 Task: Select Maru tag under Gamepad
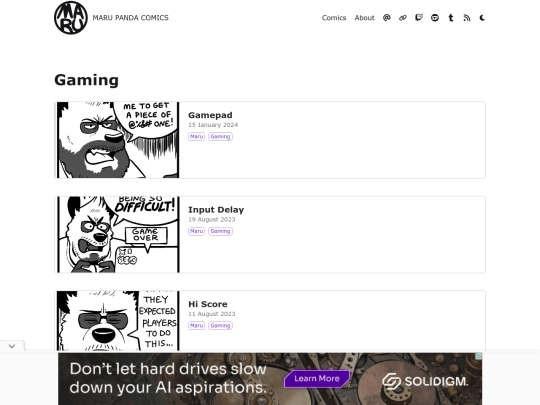(x=196, y=137)
